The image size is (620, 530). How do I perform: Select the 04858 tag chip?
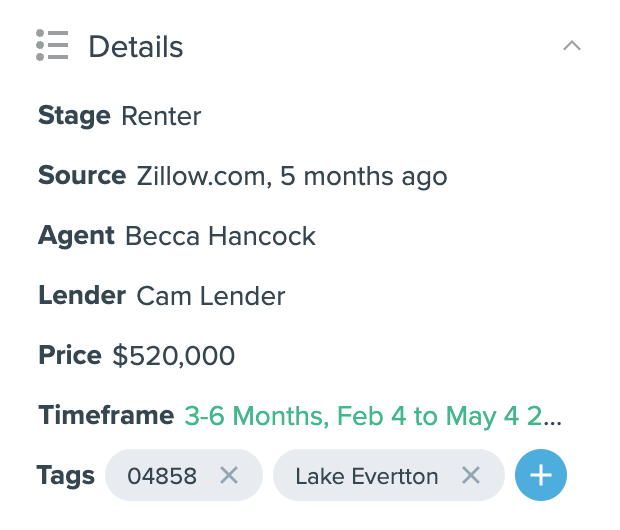click(x=184, y=475)
